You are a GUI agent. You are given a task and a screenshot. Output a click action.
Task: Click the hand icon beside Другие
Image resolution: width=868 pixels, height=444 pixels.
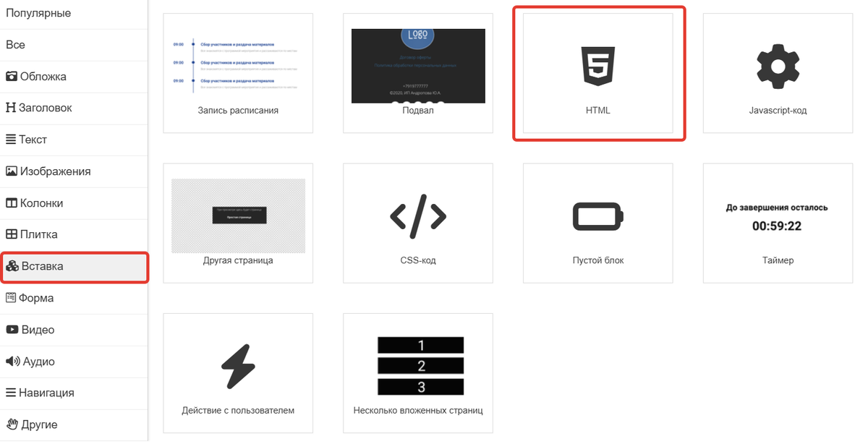click(x=12, y=424)
